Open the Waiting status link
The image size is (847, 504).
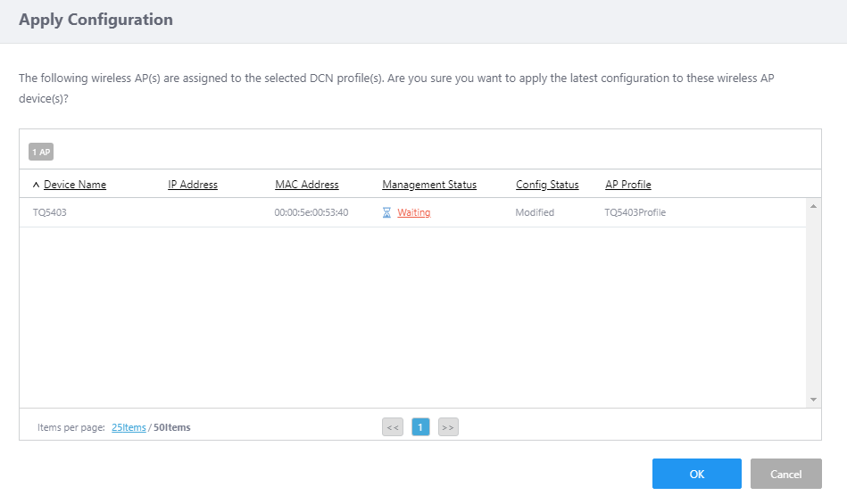414,212
